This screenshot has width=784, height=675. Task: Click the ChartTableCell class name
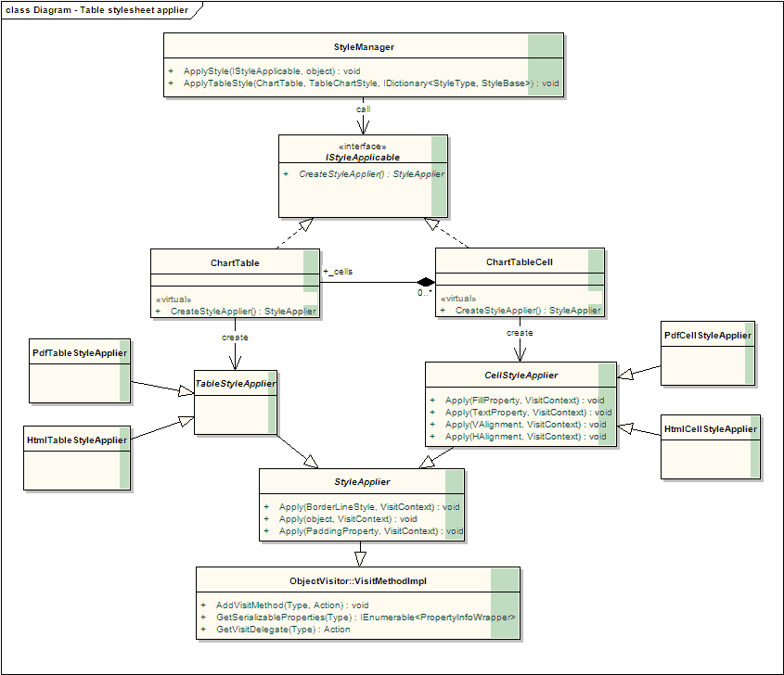(519, 262)
